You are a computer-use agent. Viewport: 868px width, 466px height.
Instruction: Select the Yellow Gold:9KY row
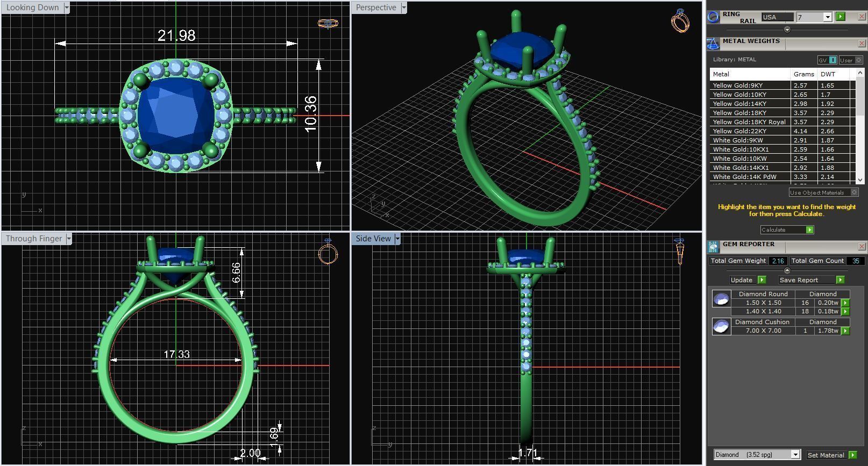point(782,85)
